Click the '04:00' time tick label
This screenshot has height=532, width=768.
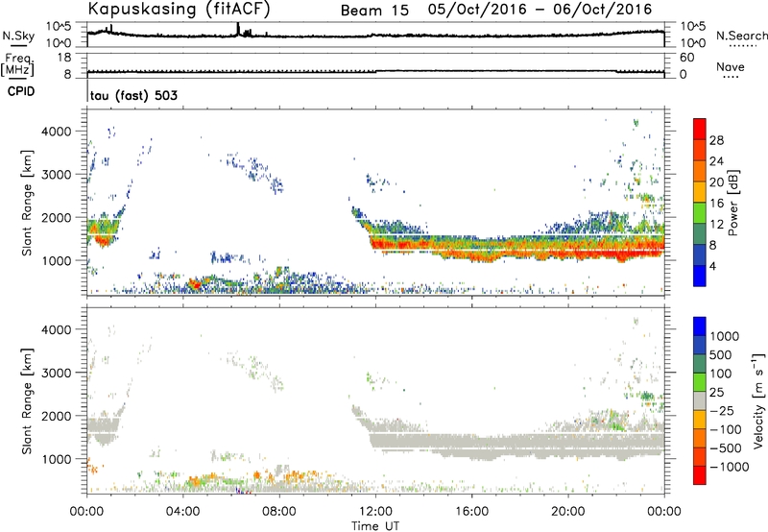pyautogui.click(x=182, y=512)
